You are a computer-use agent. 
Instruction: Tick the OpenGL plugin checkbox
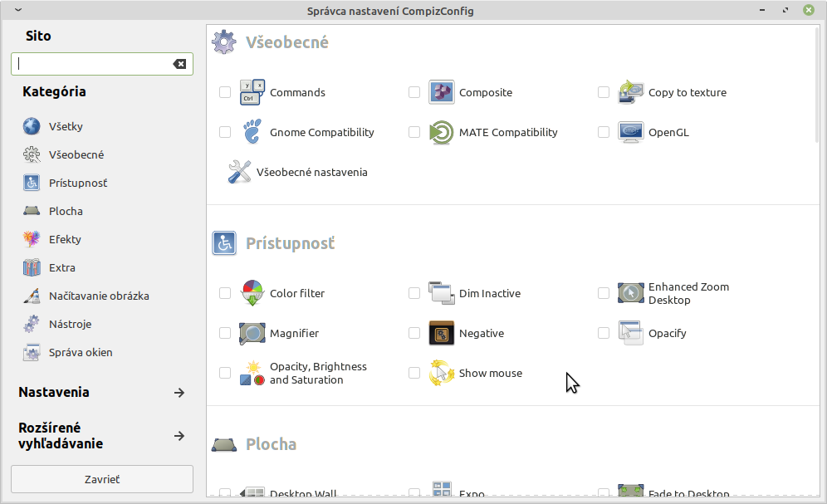pos(604,132)
